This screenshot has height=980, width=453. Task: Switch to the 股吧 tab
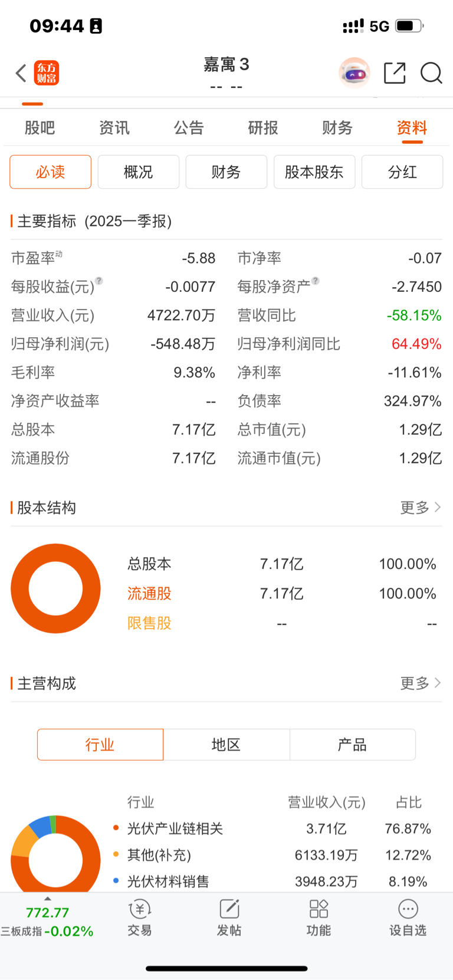click(x=40, y=128)
